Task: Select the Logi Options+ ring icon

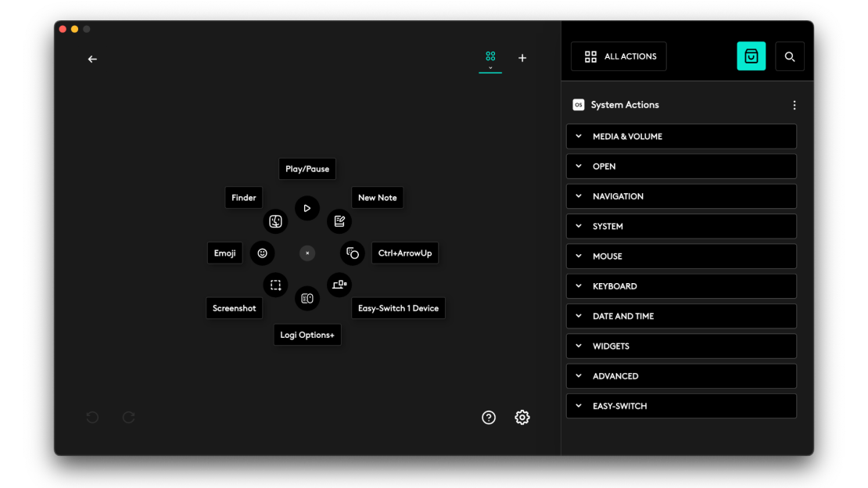Action: tap(307, 298)
